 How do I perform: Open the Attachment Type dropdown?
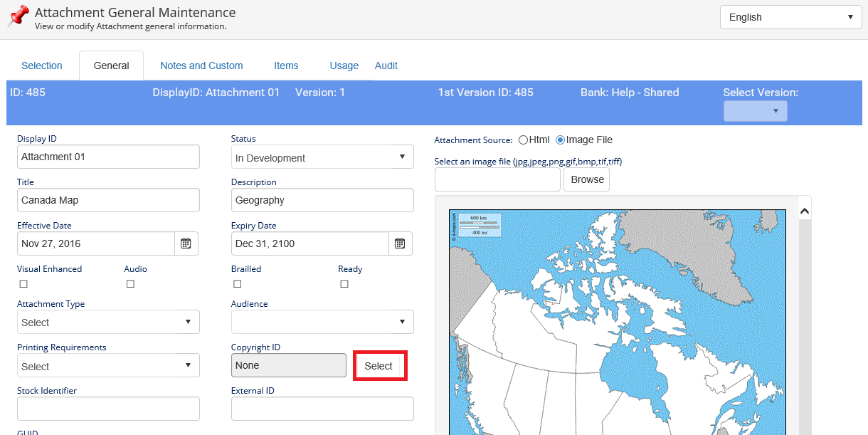[x=108, y=323]
